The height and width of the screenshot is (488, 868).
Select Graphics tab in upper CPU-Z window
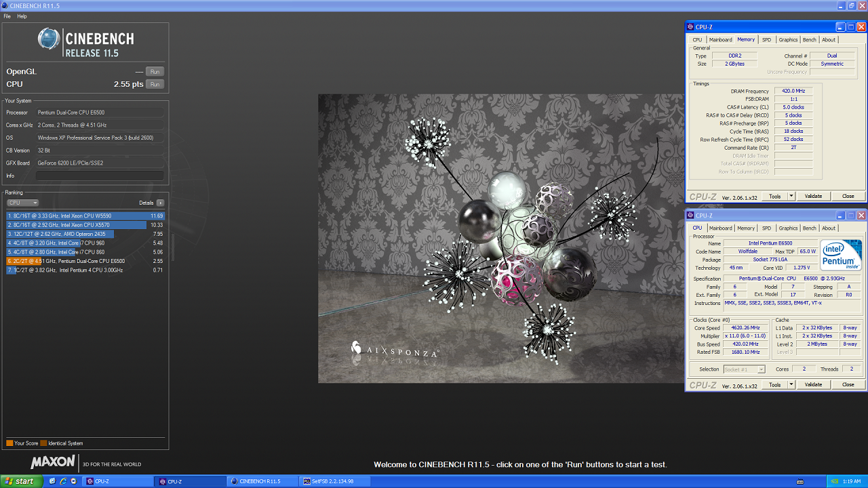tap(788, 40)
